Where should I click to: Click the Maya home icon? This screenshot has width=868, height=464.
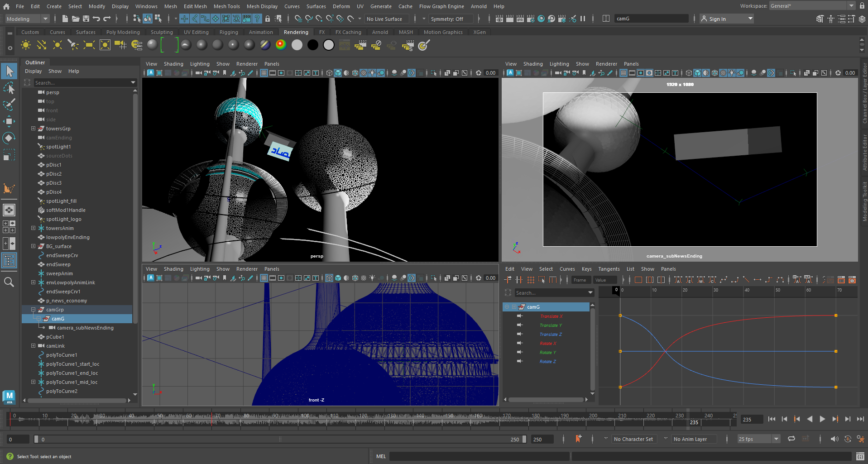6,6
